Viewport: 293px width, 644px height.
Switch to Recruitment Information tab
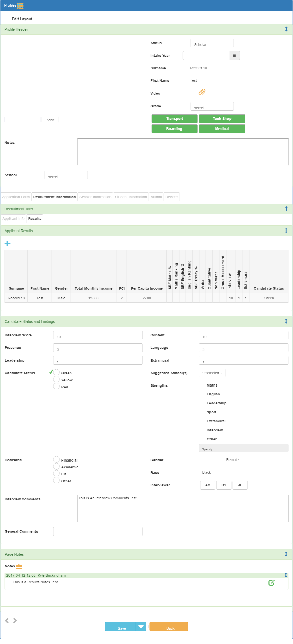54,197
